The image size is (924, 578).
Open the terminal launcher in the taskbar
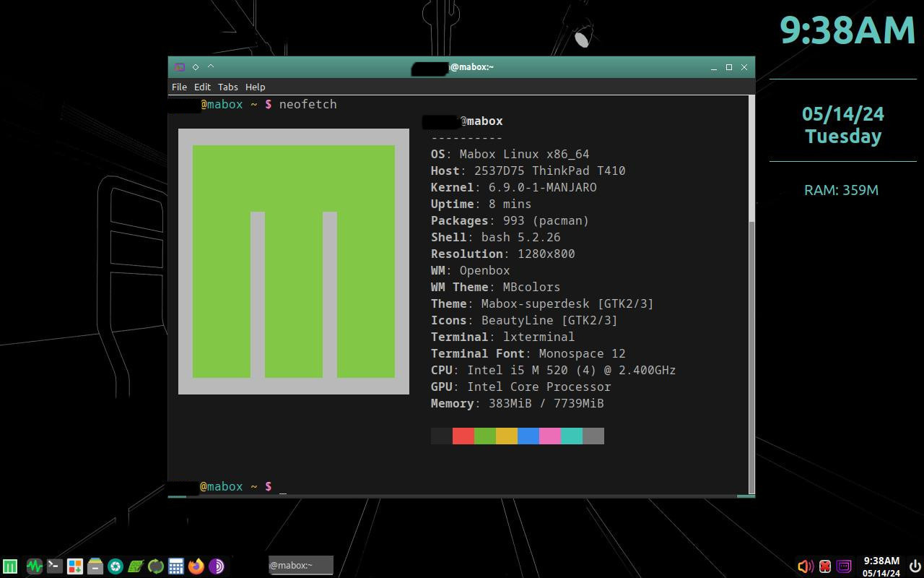[54, 566]
